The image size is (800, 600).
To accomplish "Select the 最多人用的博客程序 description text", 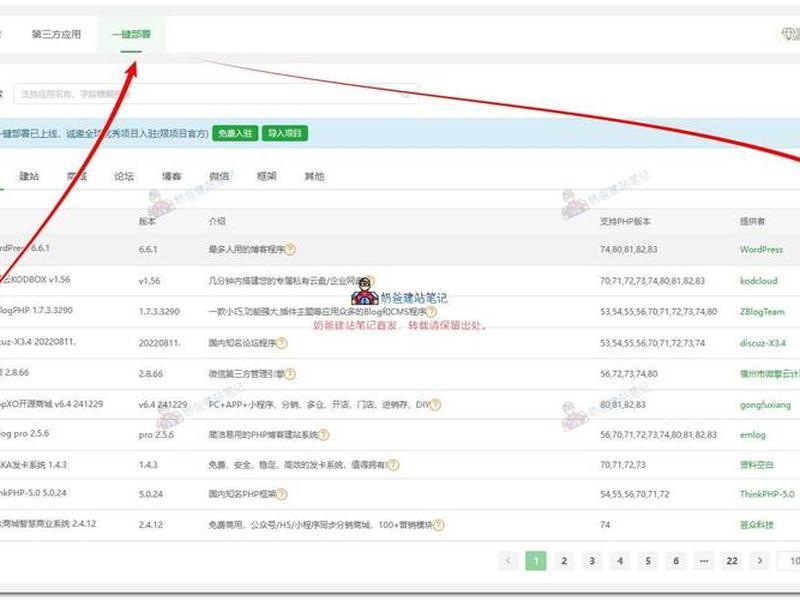I will [246, 249].
